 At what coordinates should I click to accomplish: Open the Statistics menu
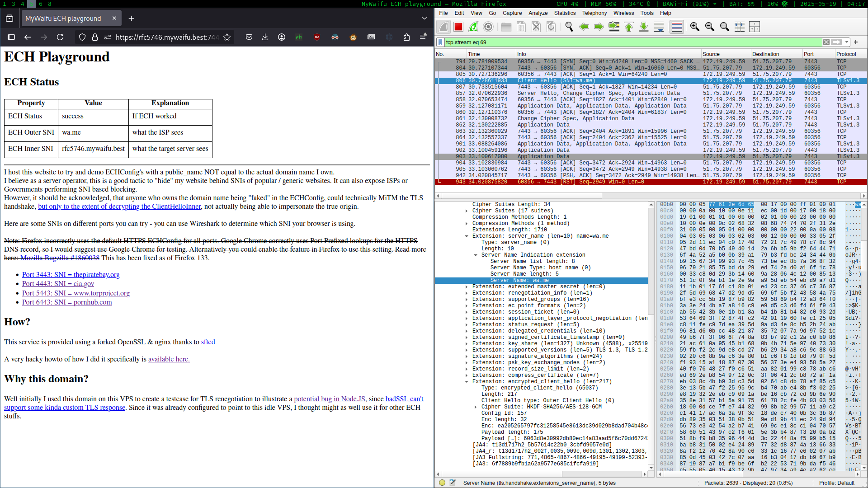coord(565,13)
